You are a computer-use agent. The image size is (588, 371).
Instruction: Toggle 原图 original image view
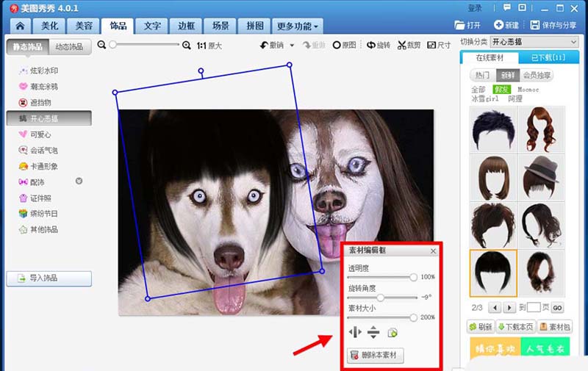click(345, 45)
